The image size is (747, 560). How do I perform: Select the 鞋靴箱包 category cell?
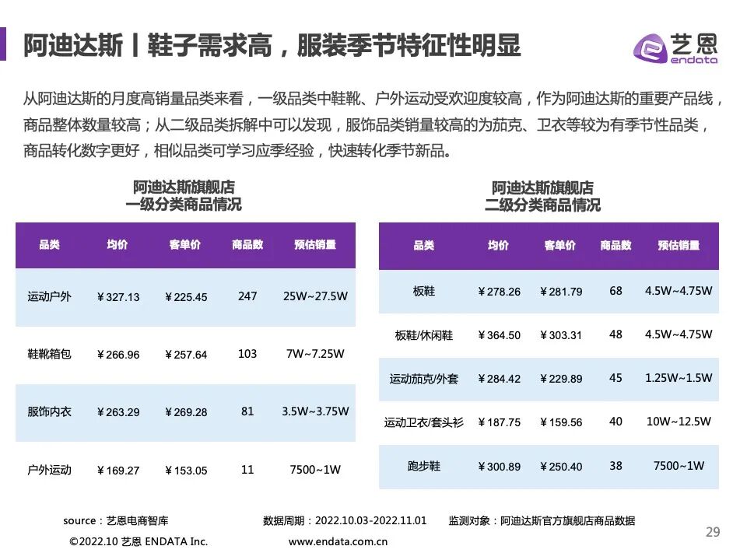(50, 355)
